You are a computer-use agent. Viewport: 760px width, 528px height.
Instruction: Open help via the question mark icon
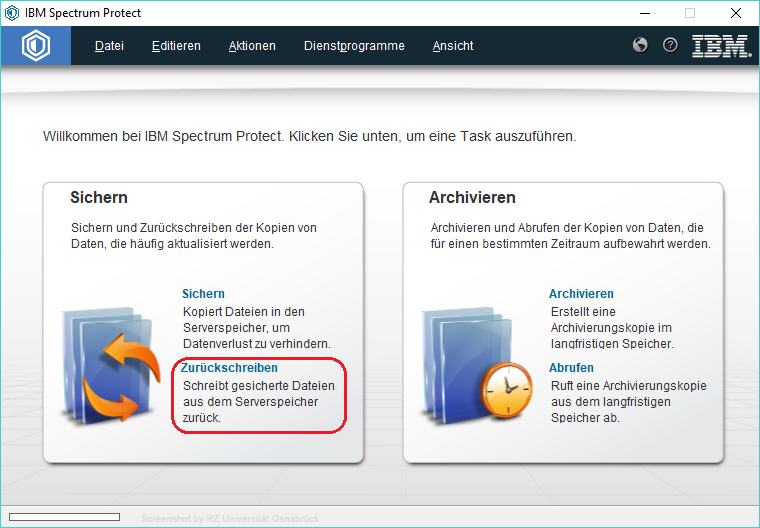(670, 45)
